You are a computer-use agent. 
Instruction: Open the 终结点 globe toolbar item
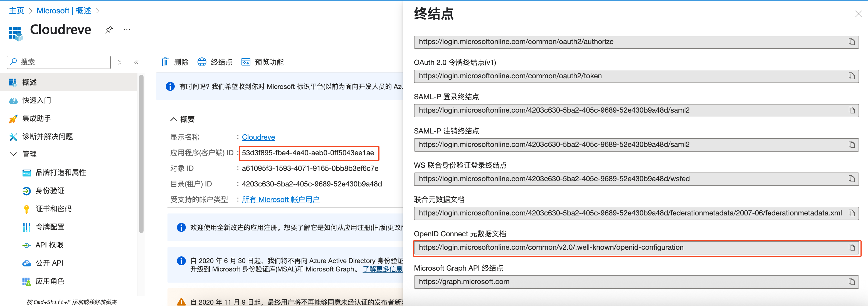tap(215, 62)
